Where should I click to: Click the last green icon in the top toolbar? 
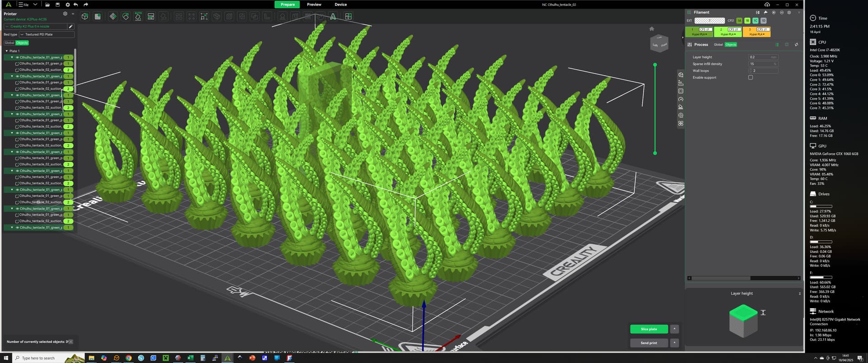point(348,16)
